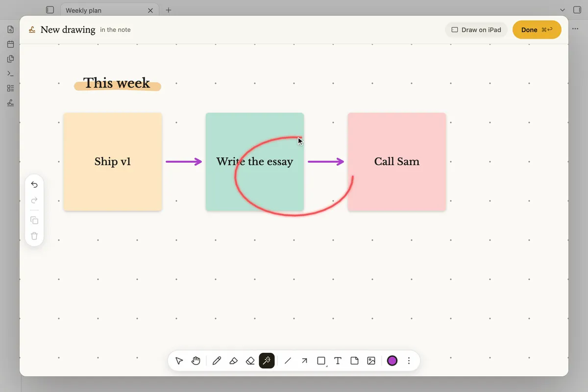The height and width of the screenshot is (392, 588).
Task: Open the copy pages sidebar icon
Action: tap(10, 59)
